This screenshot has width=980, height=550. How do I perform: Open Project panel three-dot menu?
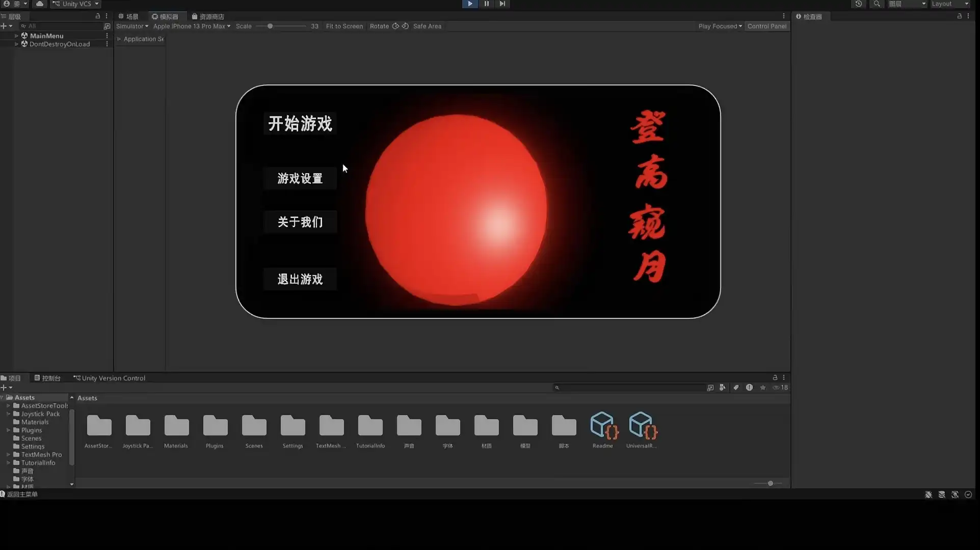[784, 378]
